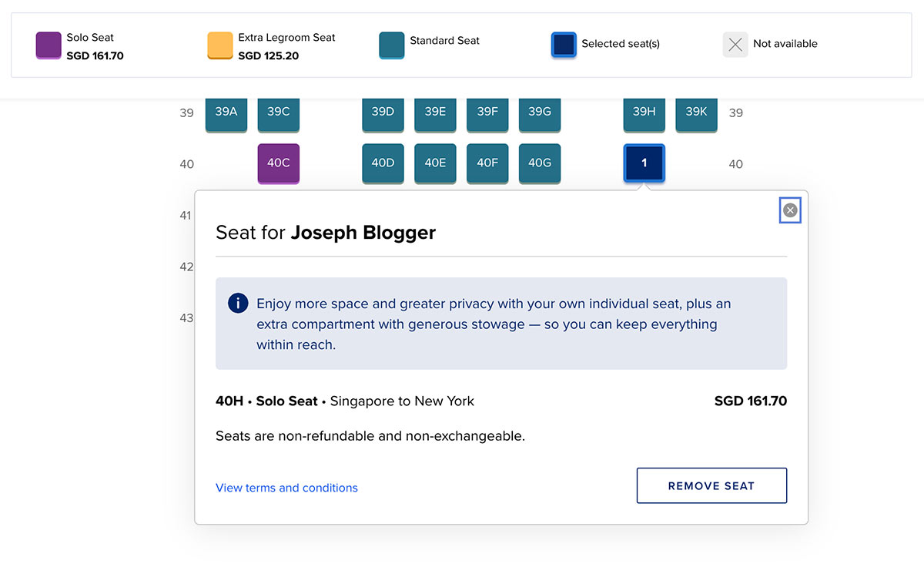Choose seat 39H
This screenshot has width=924, height=564.
tap(644, 112)
